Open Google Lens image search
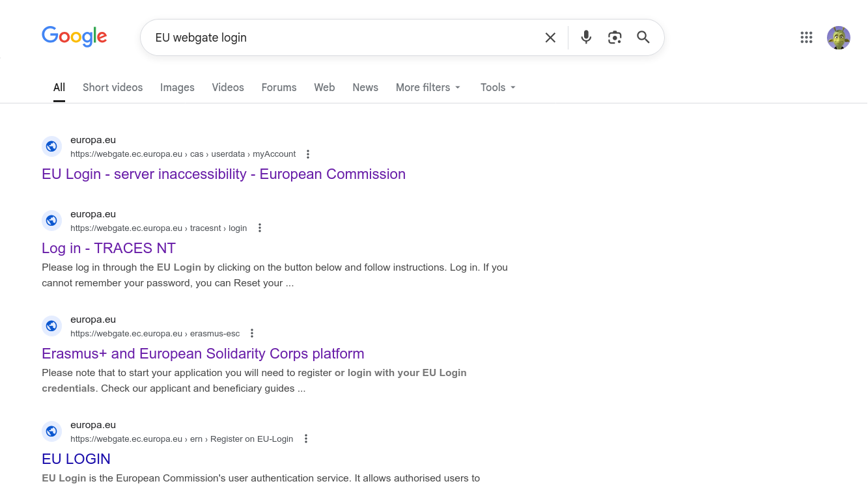The image size is (868, 488). (615, 37)
